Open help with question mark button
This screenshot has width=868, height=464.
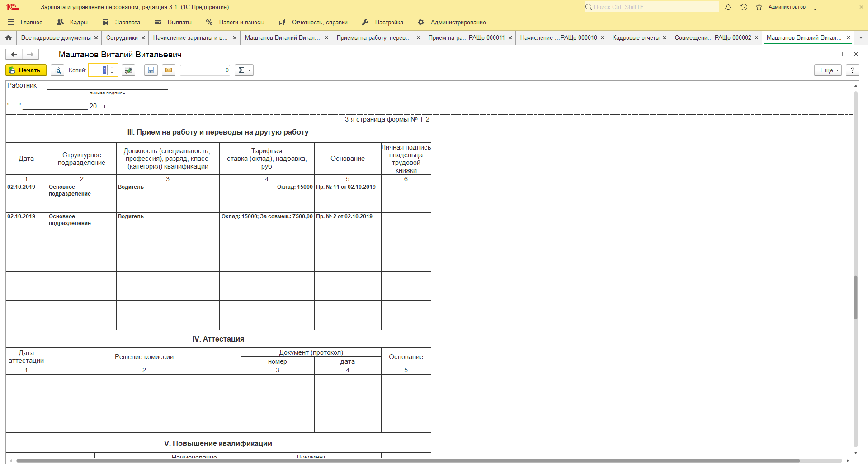852,70
